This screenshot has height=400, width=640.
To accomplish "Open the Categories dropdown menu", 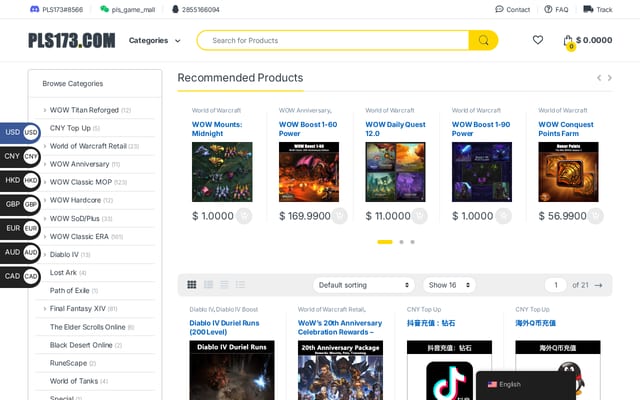I will (154, 40).
